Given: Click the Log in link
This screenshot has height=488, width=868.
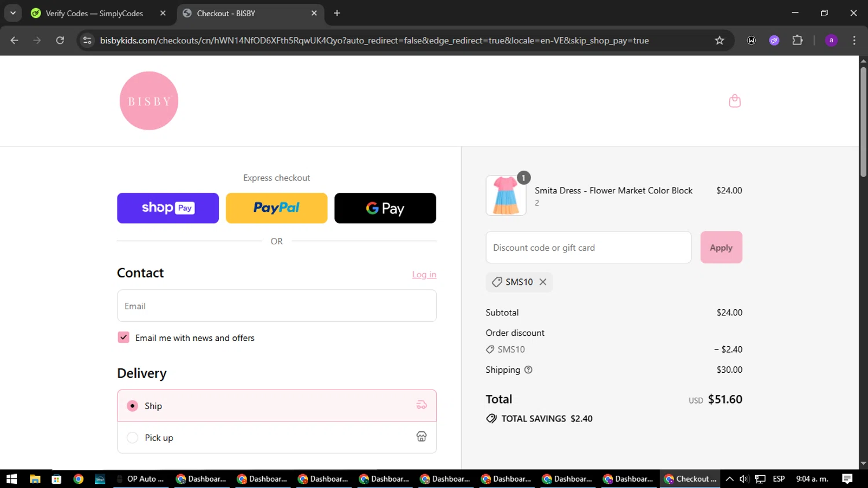Looking at the screenshot, I should point(424,274).
